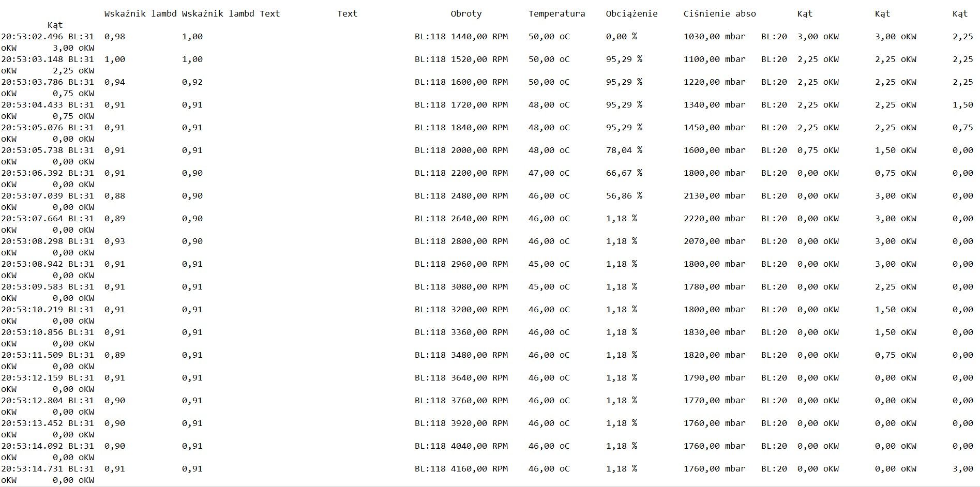Image resolution: width=980 pixels, height=487 pixels.
Task: Click the 1720,00 RPM value
Action: coord(479,105)
